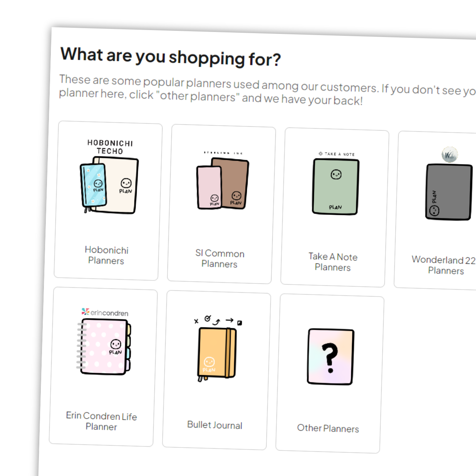Select the Take A Note Planners label
The height and width of the screenshot is (476, 476).
(333, 262)
